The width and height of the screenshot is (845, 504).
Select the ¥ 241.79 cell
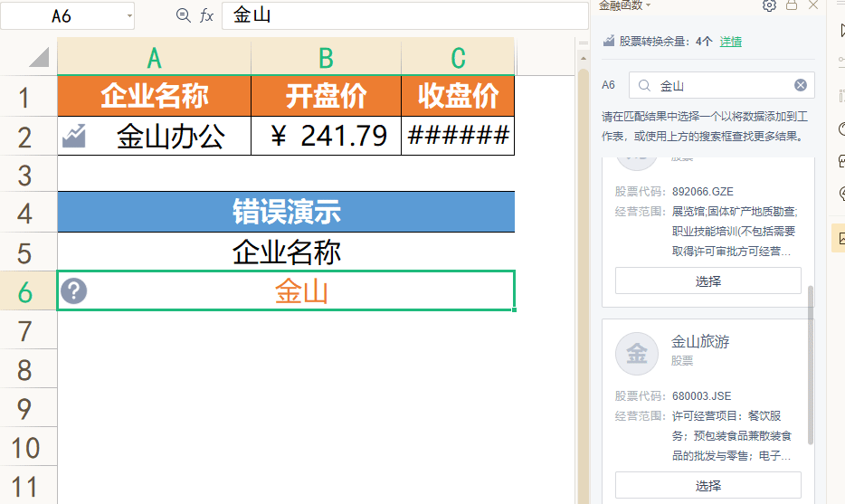[326, 136]
